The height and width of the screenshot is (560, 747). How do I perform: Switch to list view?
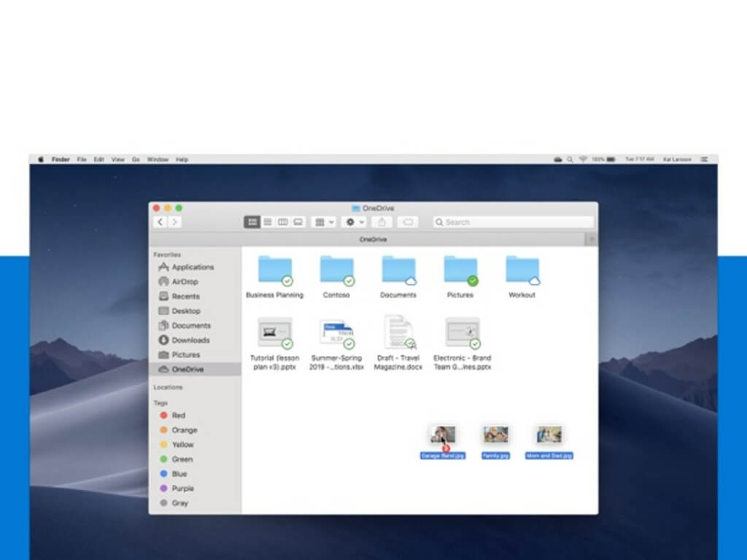[x=268, y=222]
